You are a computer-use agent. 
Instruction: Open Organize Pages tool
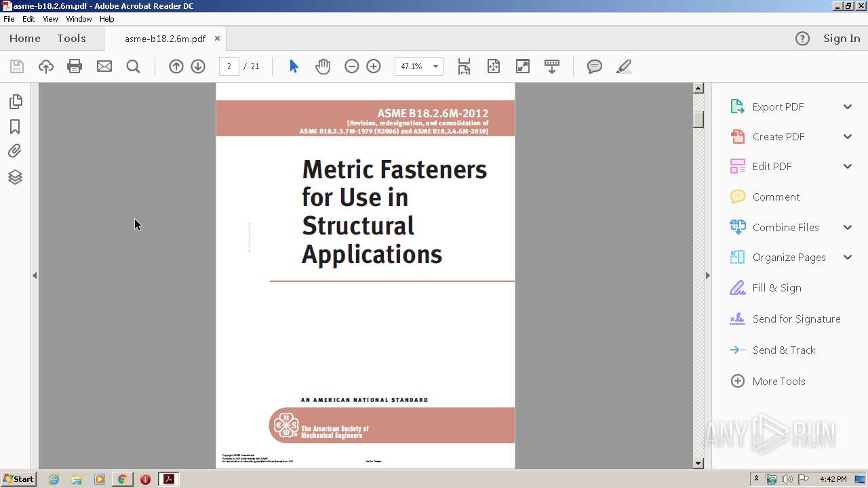[x=778, y=257]
